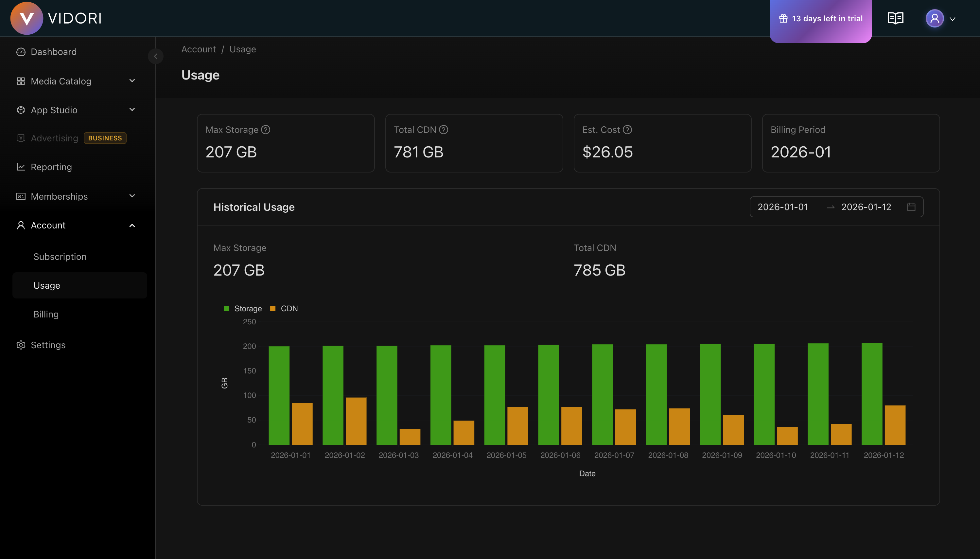
Task: Click the Est. Cost info icon
Action: [x=627, y=130]
